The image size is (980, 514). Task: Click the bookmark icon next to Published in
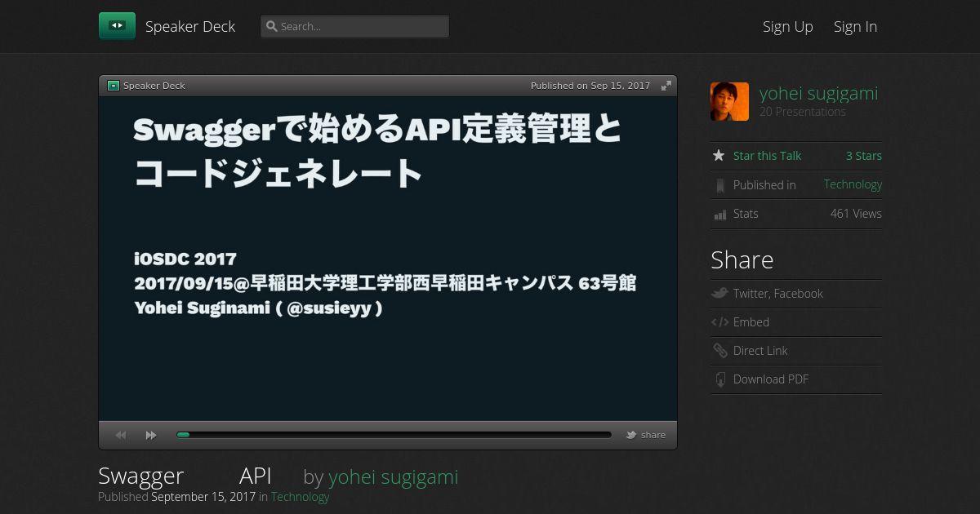719,185
